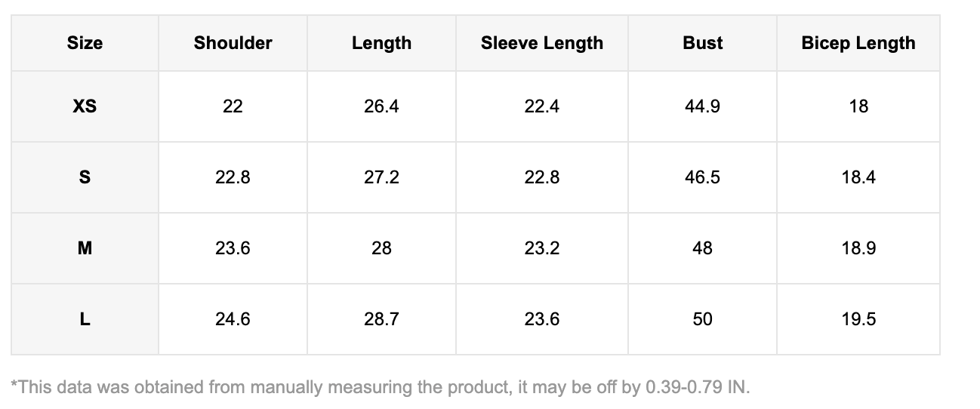The height and width of the screenshot is (409, 980).
Task: Select the Length column header
Action: (x=381, y=43)
